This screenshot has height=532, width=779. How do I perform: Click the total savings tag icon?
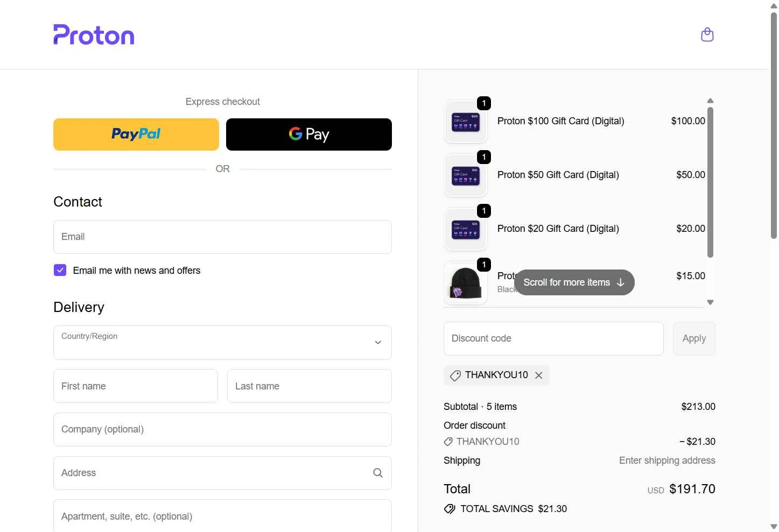click(x=450, y=509)
